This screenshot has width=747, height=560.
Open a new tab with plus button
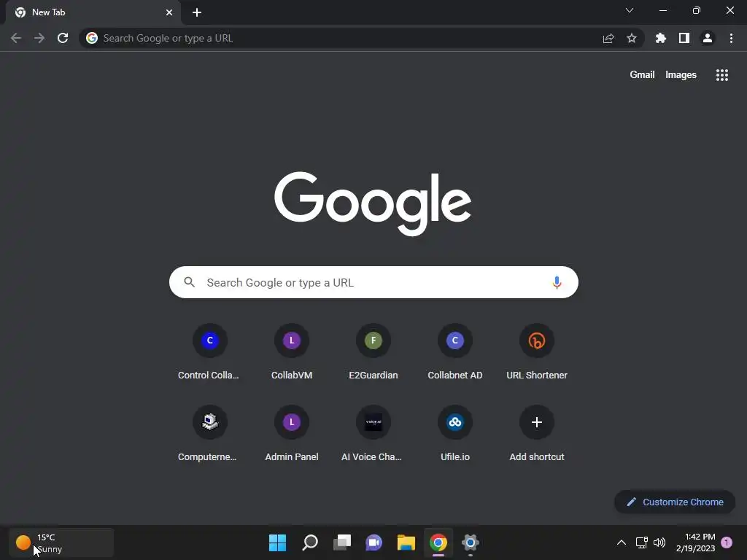(197, 12)
